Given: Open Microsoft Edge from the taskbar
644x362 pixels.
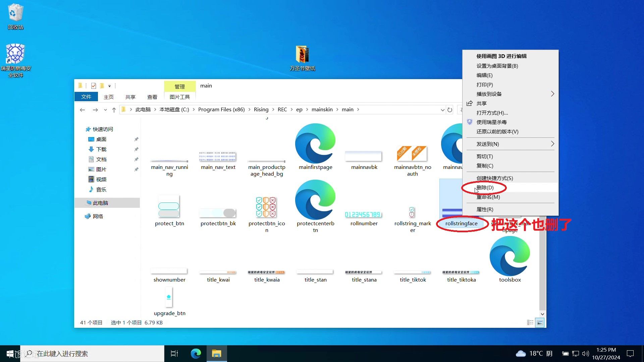Looking at the screenshot, I should (196, 353).
